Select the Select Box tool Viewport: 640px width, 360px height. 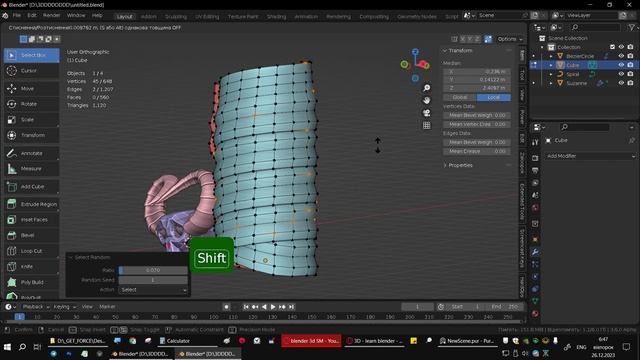coord(31,55)
